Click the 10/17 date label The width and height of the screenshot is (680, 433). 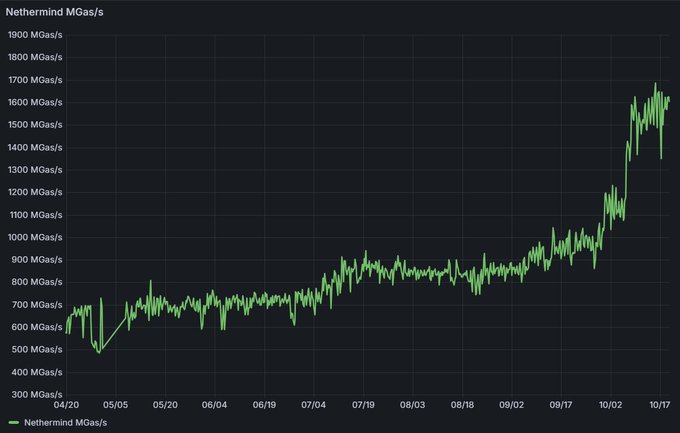(x=660, y=405)
